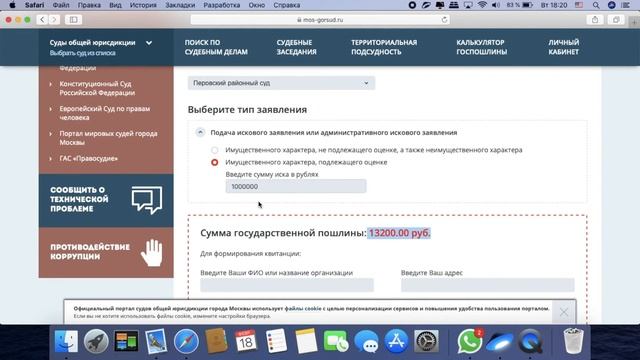Screen dimensions: 640x360
Task: Open Safari menu in menu bar
Action: click(x=34, y=5)
